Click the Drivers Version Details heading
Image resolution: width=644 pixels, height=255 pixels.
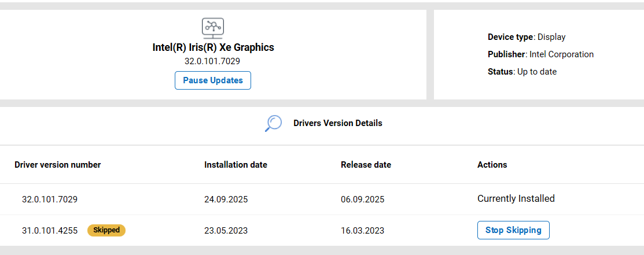tap(337, 123)
